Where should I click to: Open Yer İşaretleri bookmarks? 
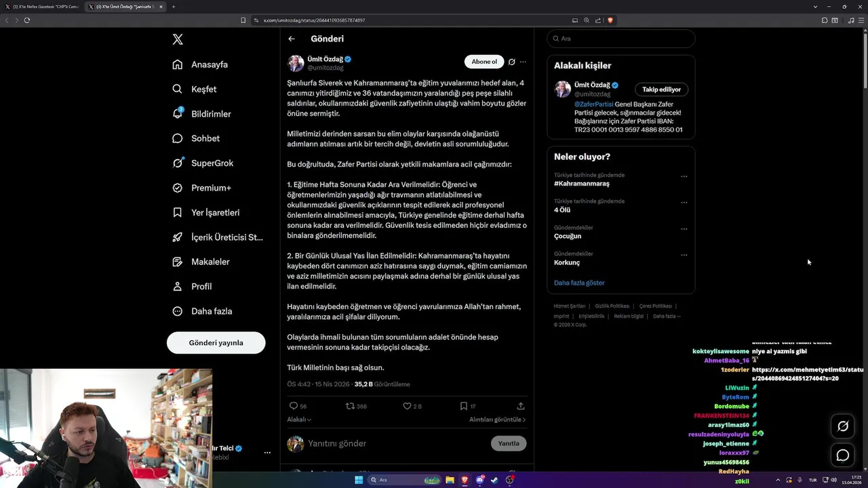tap(205, 212)
